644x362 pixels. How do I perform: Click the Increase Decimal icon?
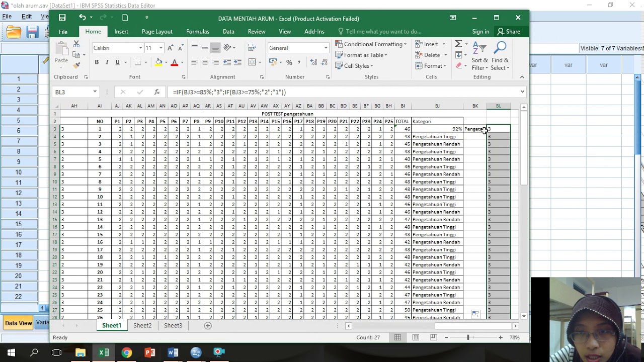(x=313, y=62)
